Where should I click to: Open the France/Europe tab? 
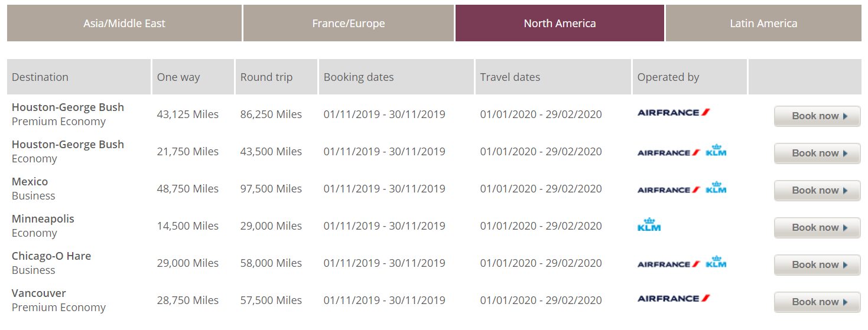coord(349,24)
